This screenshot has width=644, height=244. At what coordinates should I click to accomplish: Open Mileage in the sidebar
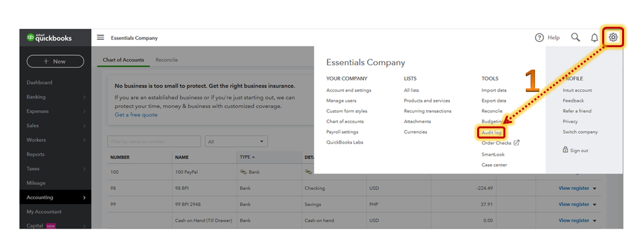[35, 183]
